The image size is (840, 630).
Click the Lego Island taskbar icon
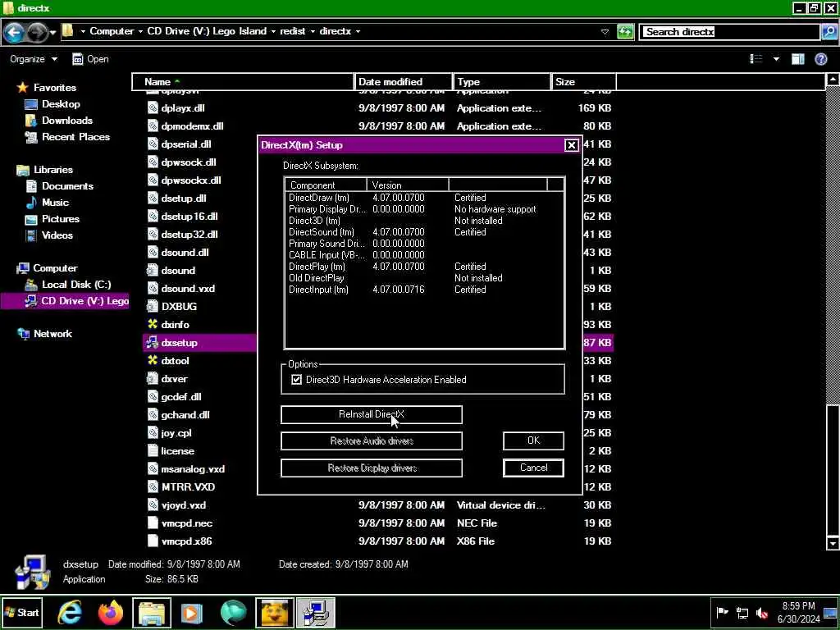274,612
